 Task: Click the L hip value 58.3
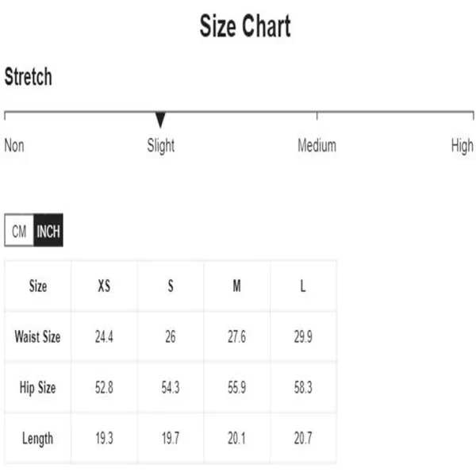pyautogui.click(x=303, y=388)
